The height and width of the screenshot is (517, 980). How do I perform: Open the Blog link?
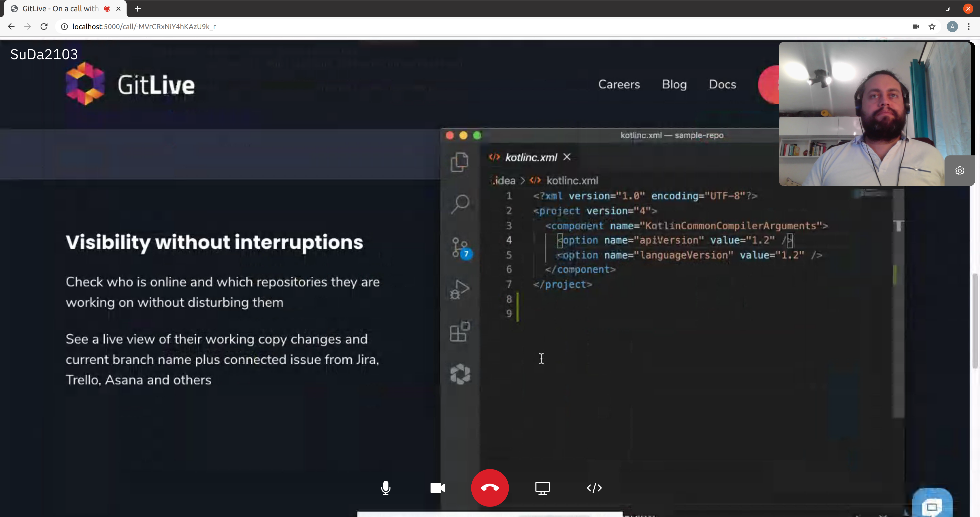[x=674, y=84]
